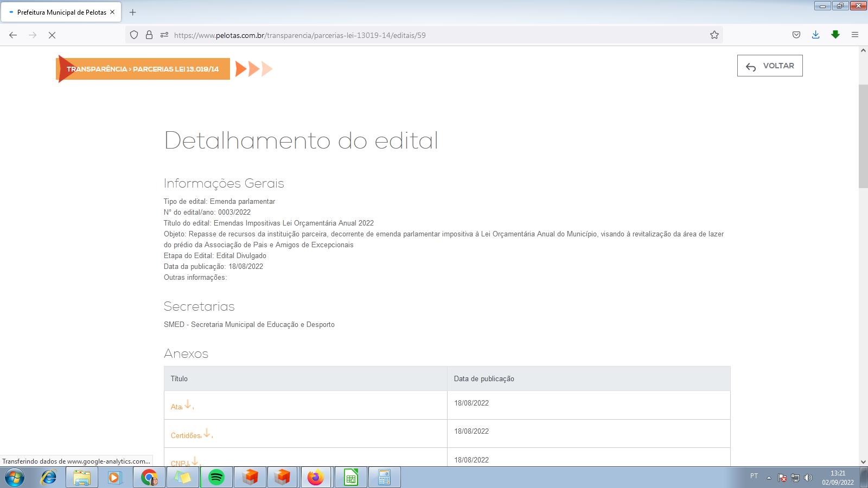Close the Prefeitura Municipal de Pelotas tab
Screen dimensions: 868x488
point(112,12)
